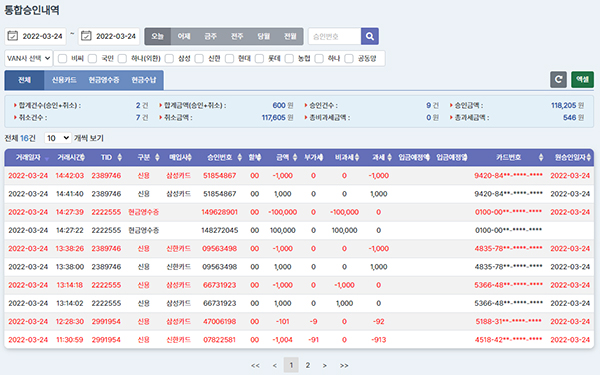Switch to the 전체 tab

[24, 80]
